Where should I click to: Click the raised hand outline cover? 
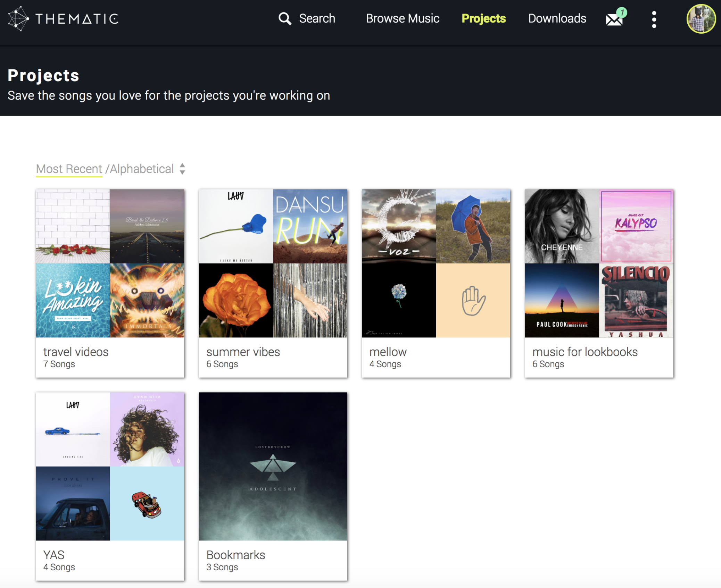pos(473,301)
